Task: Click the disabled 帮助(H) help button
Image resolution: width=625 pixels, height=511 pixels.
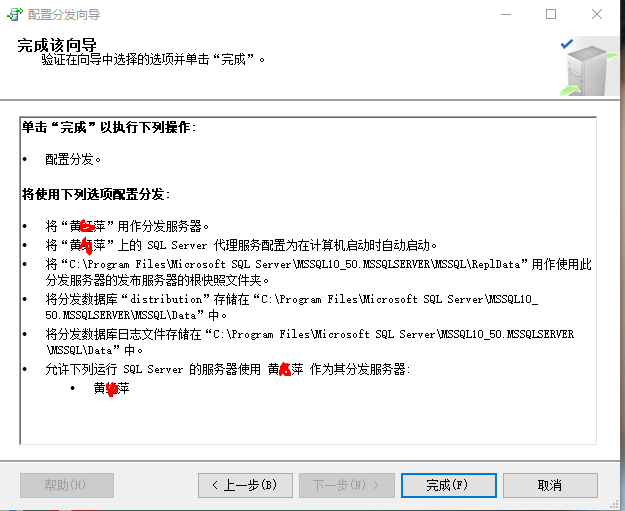Action: 67,485
